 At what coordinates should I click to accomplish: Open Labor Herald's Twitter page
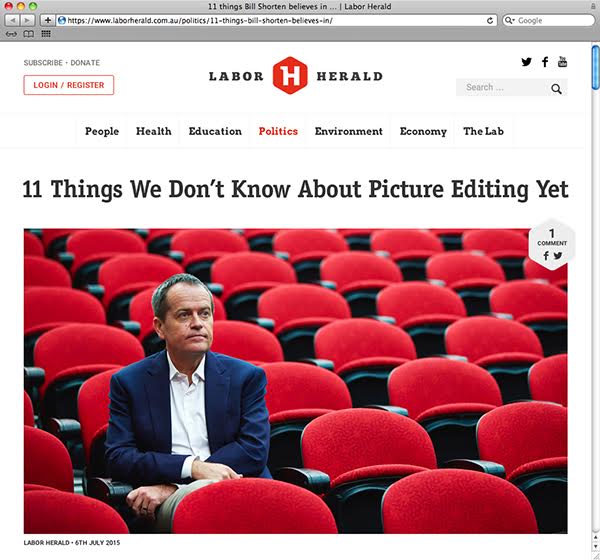(x=527, y=62)
